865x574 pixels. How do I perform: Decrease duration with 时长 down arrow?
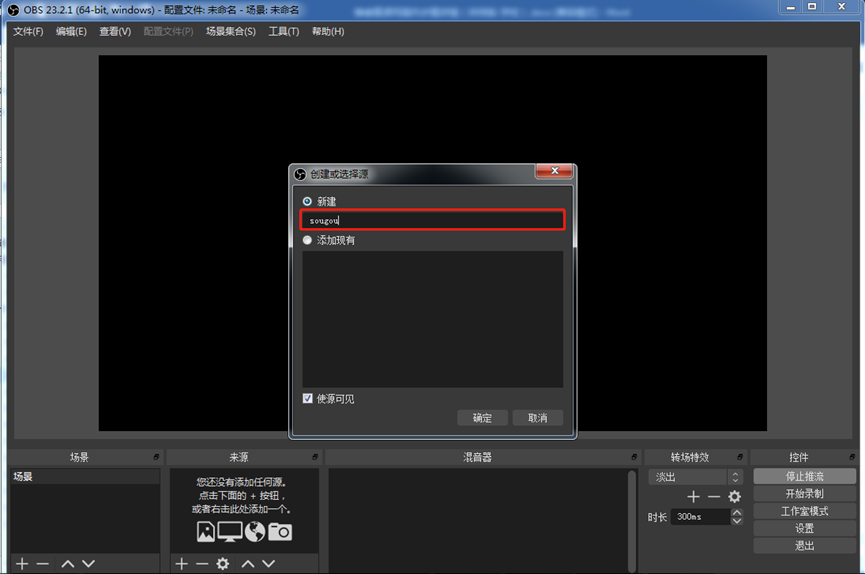click(x=736, y=520)
